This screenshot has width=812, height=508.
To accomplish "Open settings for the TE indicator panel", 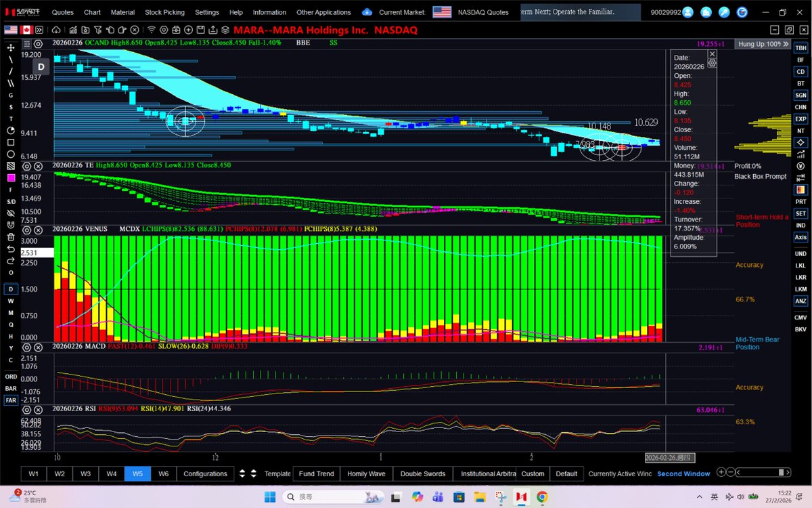I will pos(26,166).
